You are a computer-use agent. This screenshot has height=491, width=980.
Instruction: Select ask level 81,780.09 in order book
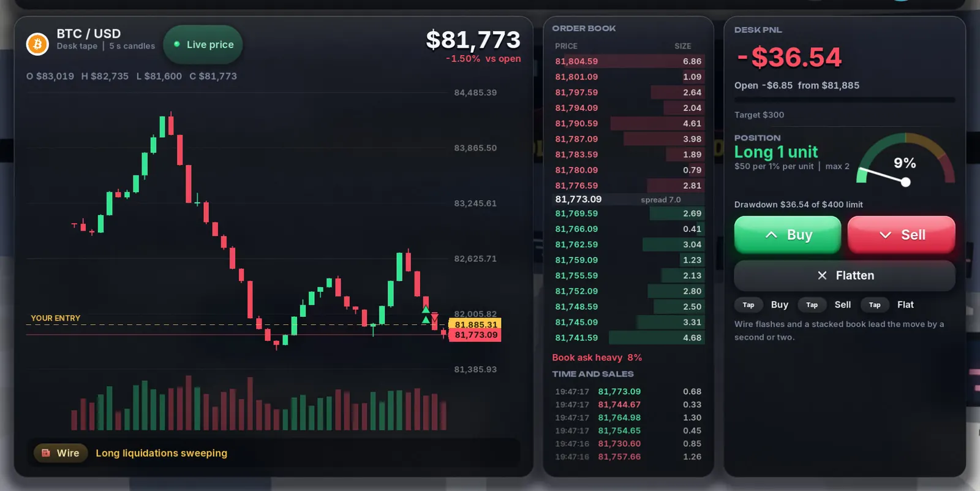coord(628,170)
